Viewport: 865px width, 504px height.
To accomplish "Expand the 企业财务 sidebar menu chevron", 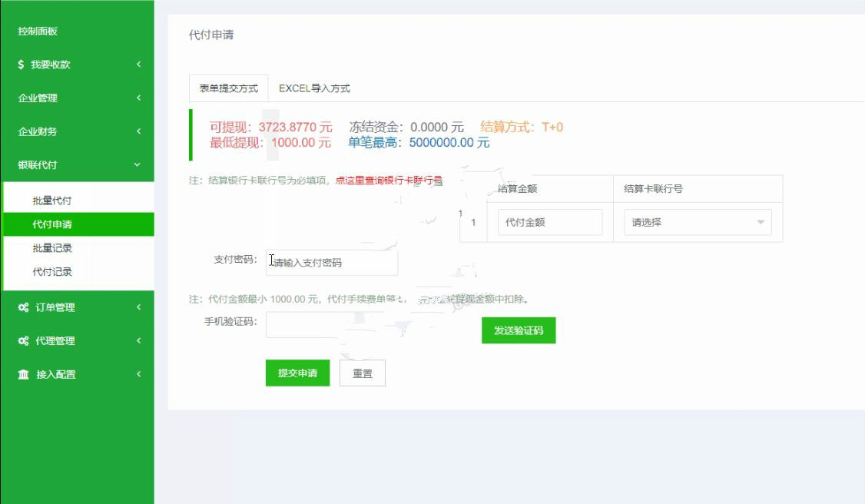I will tap(138, 131).
